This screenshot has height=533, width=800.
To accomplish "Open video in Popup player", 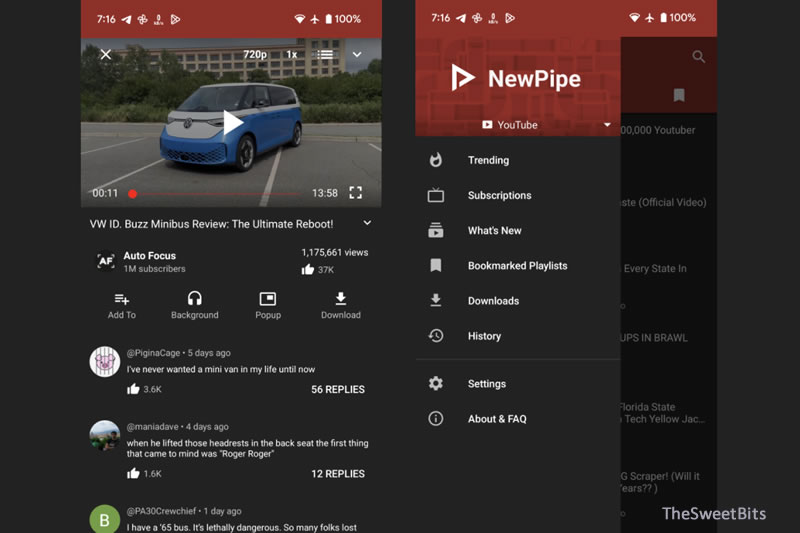I will click(268, 306).
